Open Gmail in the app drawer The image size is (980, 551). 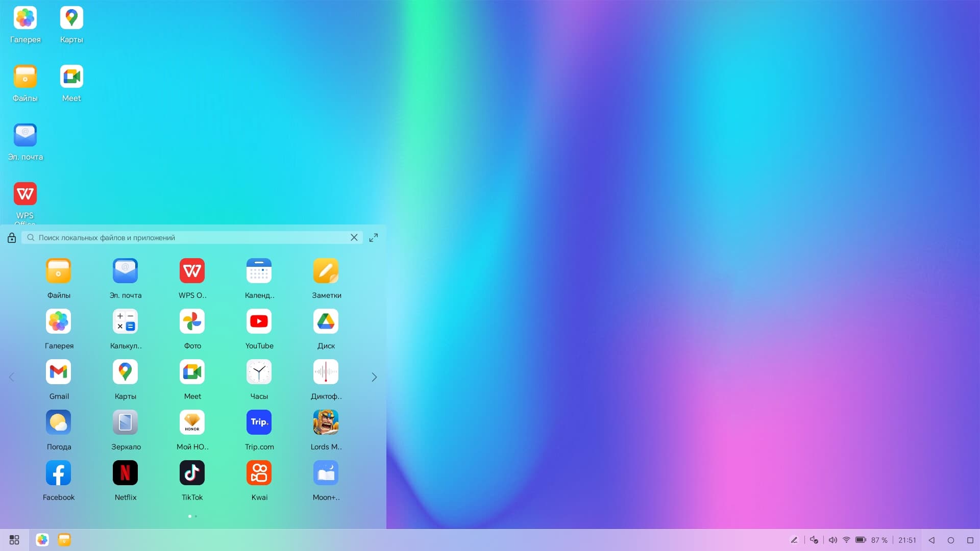pyautogui.click(x=58, y=372)
